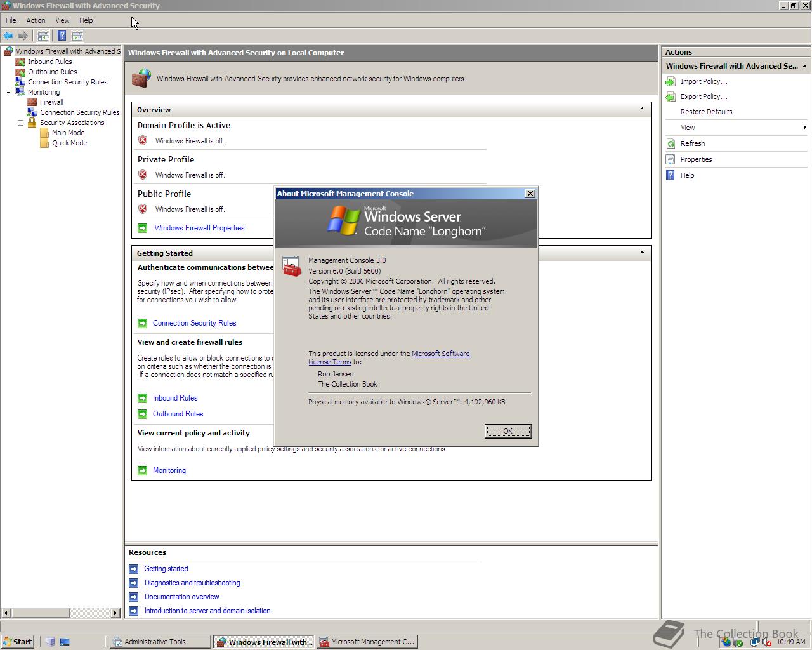The height and width of the screenshot is (650, 812).
Task: Collapse the Security Associations tree node
Action: [x=20, y=123]
